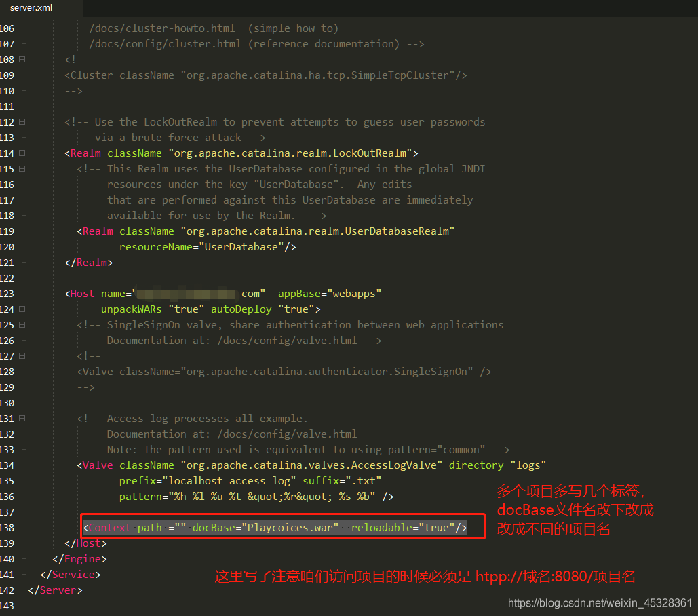698x616 pixels.
Task: Click the closing </Engine> tag
Action: coord(79,558)
